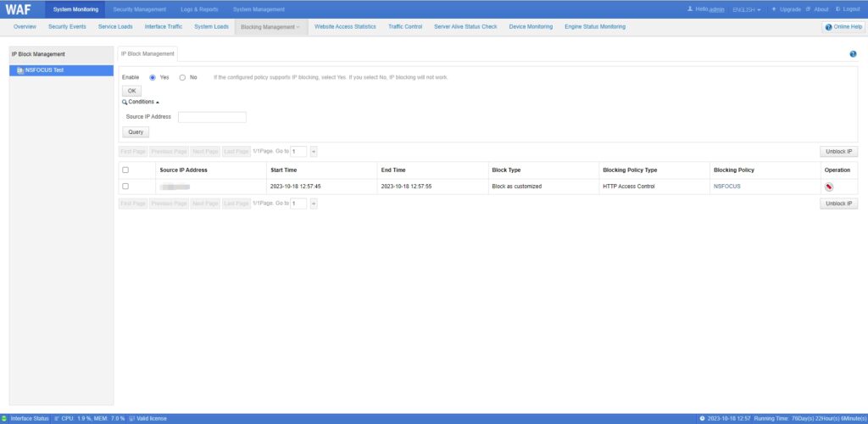This screenshot has width=868, height=424.
Task: Open the Logs & Reports top menu
Action: click(199, 9)
